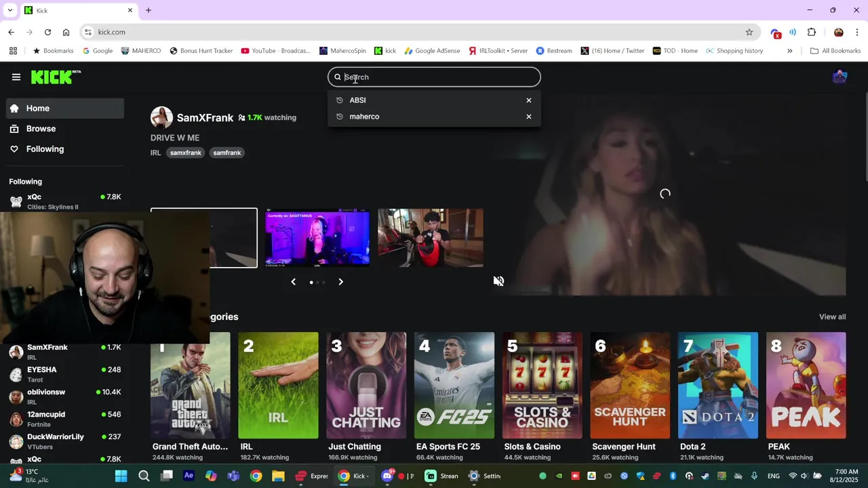Screen dimensions: 868x488
Task: Open After Effects from taskbar
Action: pyautogui.click(x=189, y=476)
